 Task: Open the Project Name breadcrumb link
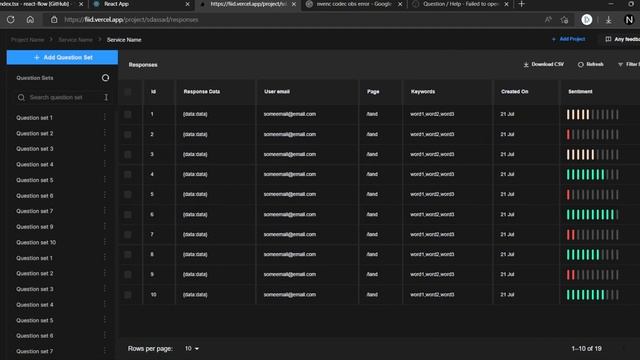pyautogui.click(x=27, y=40)
